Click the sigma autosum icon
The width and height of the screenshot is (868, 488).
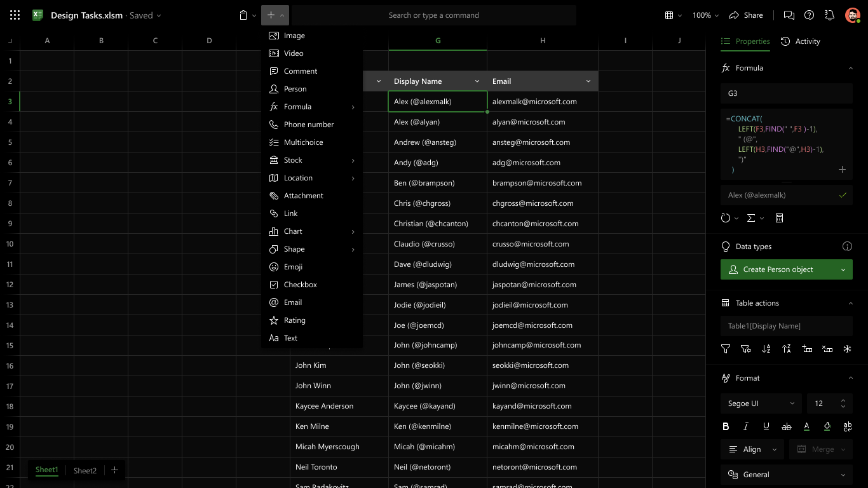(x=751, y=218)
